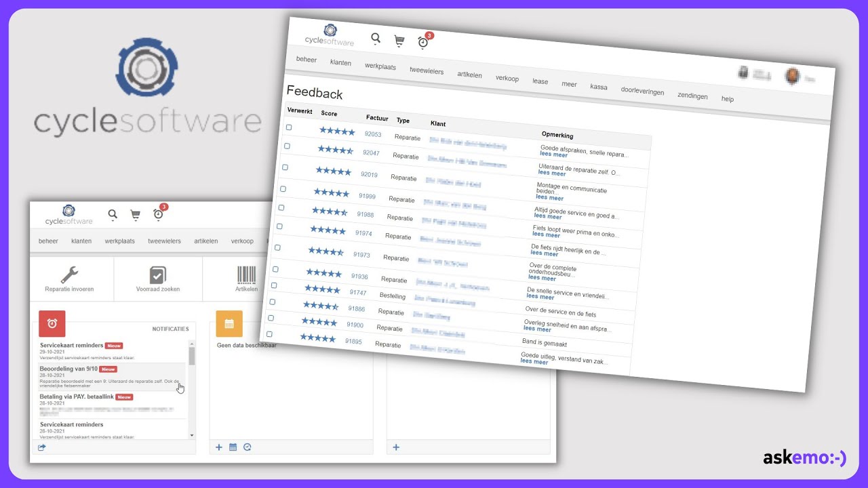Tick Verwerkt checkbox for invoice 92047

(287, 146)
